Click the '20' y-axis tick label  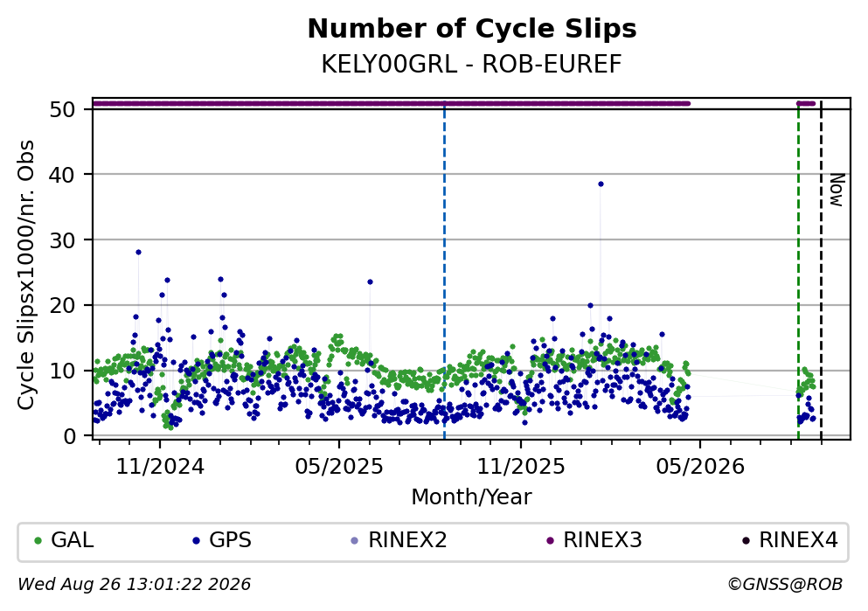(x=62, y=306)
